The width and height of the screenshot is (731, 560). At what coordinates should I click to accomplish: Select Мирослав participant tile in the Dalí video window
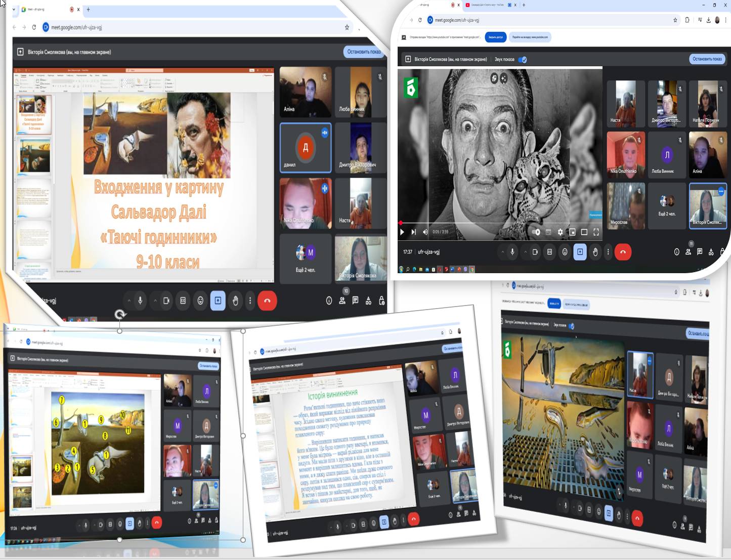pos(626,205)
